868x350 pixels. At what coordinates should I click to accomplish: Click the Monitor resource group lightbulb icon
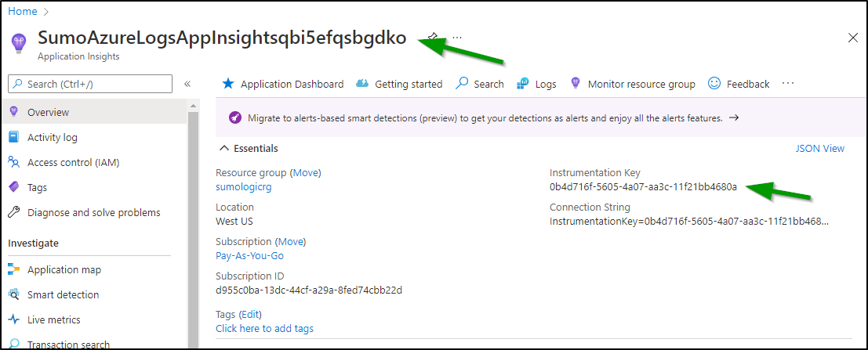[576, 84]
